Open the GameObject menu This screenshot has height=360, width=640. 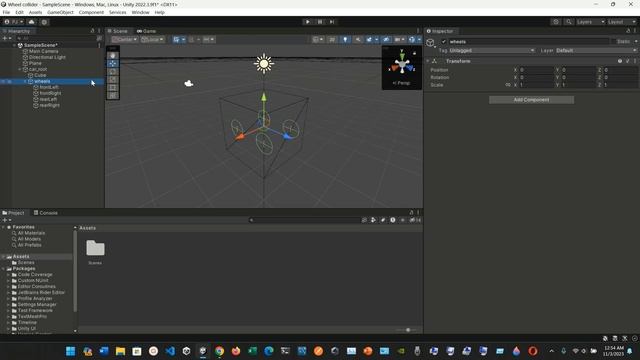[60, 12]
